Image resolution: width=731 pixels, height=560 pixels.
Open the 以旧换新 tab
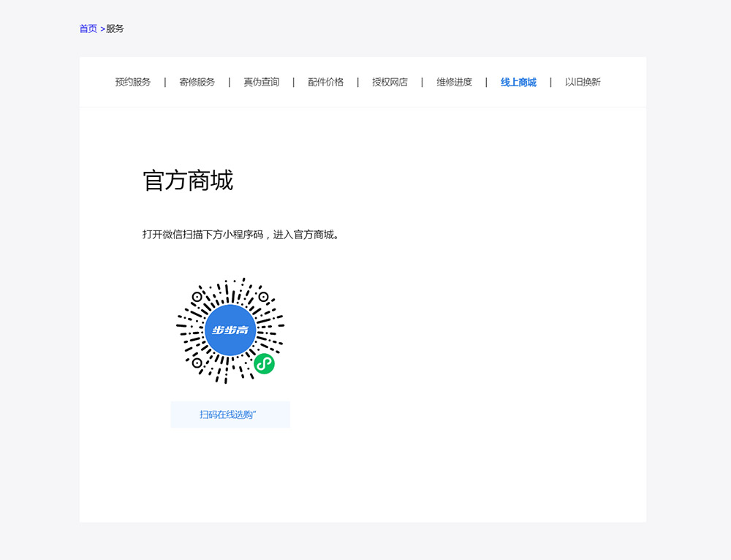[583, 82]
